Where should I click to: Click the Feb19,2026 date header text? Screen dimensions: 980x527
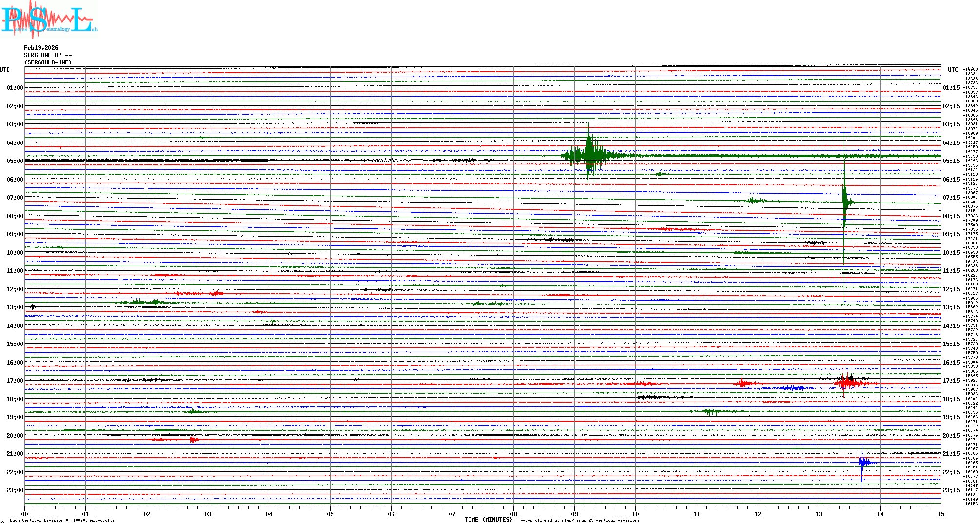point(41,48)
